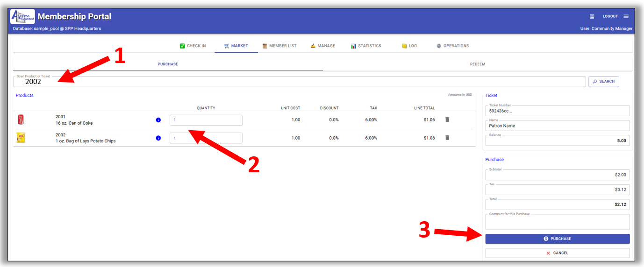
Task: Cancel the current purchase
Action: click(x=557, y=253)
